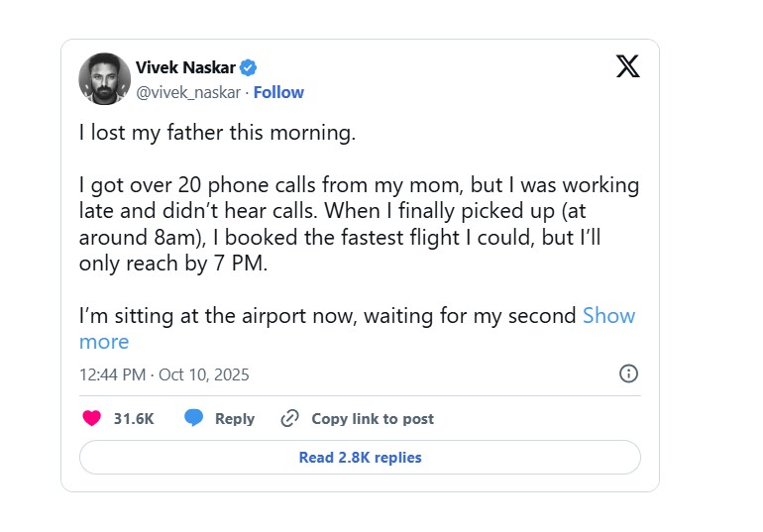Image resolution: width=763 pixels, height=532 pixels.
Task: Like the post with the heart icon
Action: (92, 418)
